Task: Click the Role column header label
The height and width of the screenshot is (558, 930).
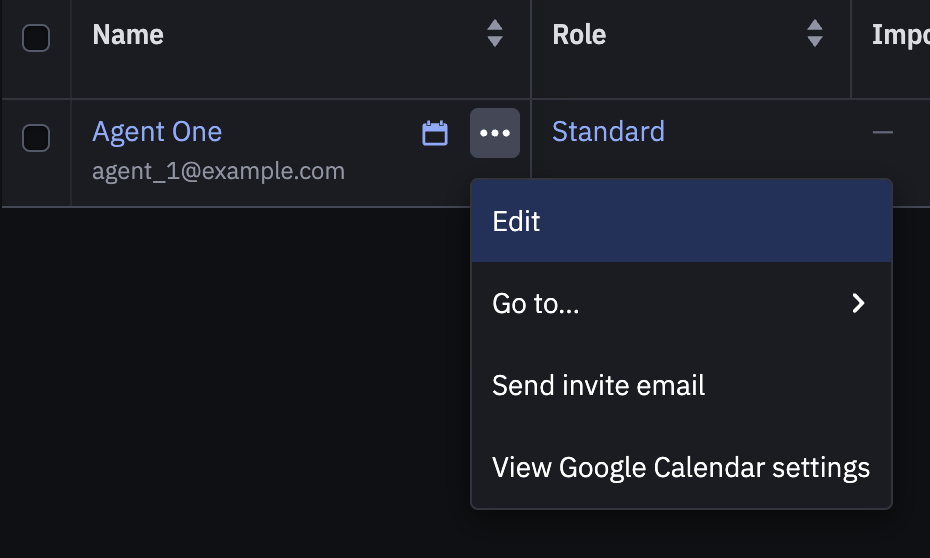Action: (579, 34)
